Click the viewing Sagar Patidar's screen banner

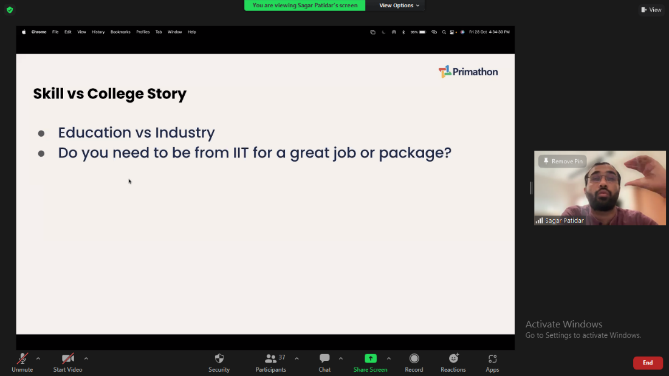point(305,5)
